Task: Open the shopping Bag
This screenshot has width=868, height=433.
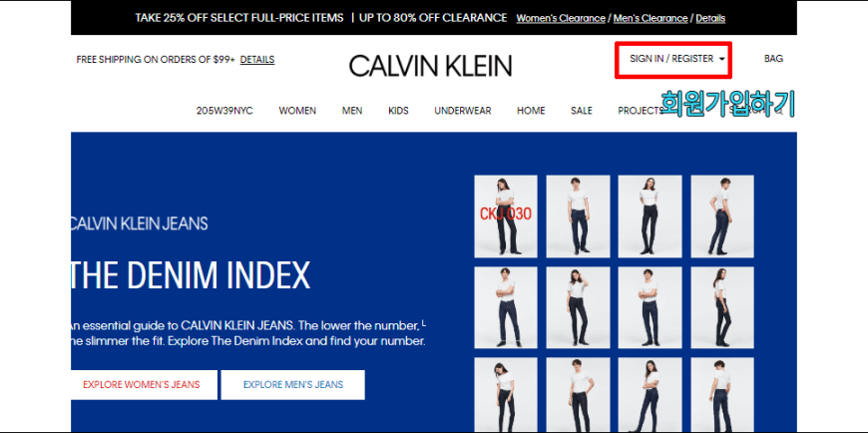Action: click(x=773, y=59)
